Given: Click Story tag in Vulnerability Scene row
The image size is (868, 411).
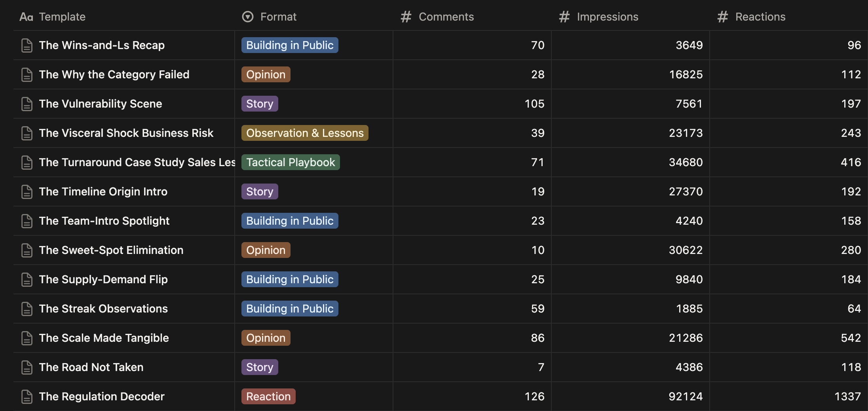Looking at the screenshot, I should pyautogui.click(x=260, y=104).
